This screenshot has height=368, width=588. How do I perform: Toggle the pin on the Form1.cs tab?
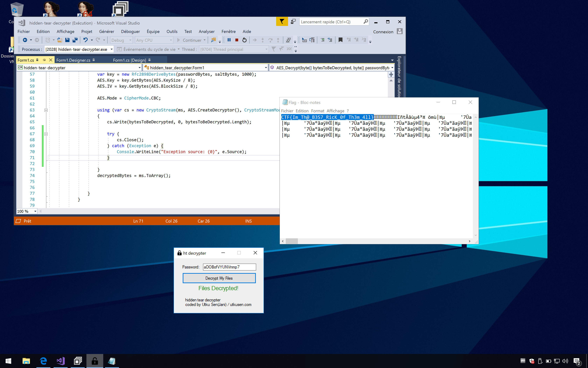point(44,60)
